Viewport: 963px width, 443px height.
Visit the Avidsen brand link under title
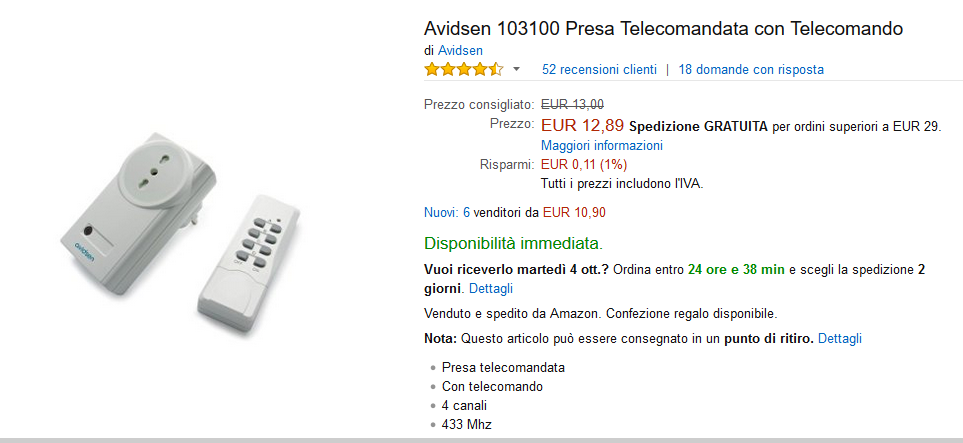tap(460, 50)
